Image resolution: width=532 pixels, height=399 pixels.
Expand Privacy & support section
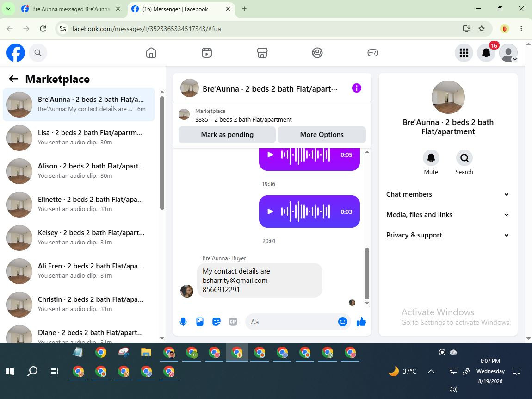tap(448, 235)
